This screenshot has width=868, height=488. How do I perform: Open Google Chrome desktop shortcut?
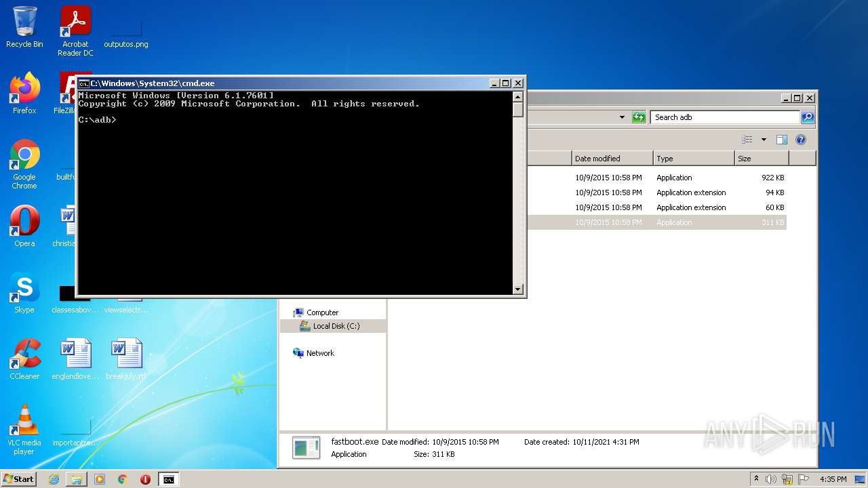tap(24, 164)
